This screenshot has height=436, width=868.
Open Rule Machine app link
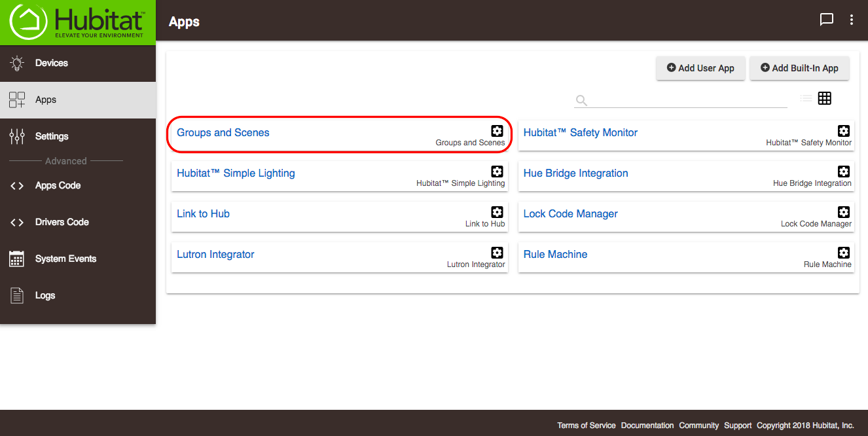tap(556, 255)
